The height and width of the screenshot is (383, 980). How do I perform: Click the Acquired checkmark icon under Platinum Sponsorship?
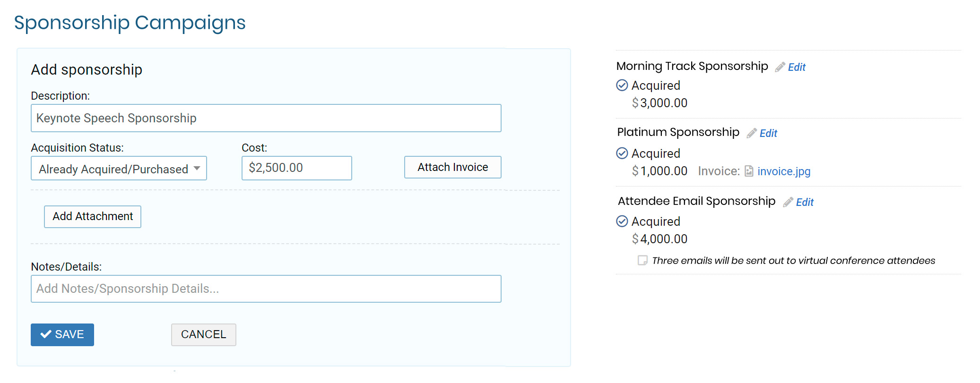(x=622, y=153)
